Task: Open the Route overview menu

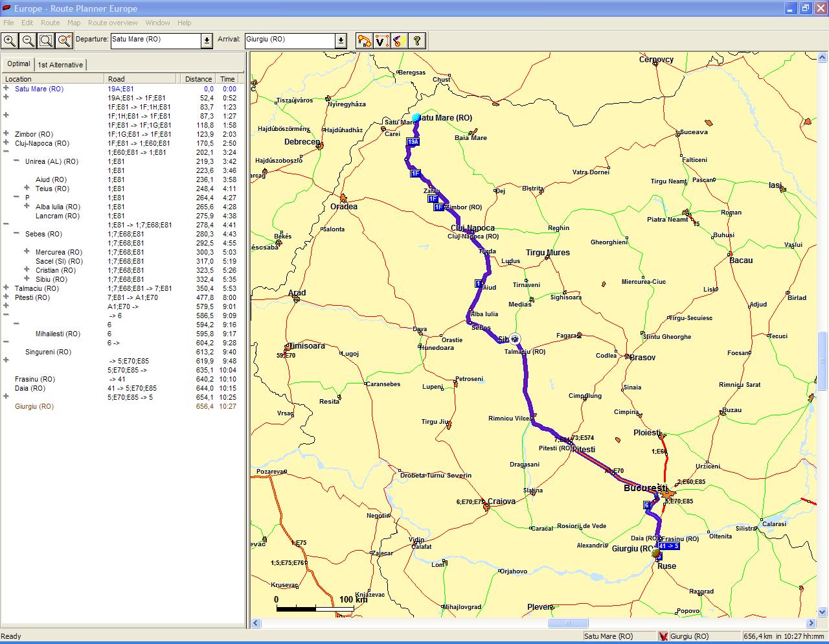Action: 113,23
